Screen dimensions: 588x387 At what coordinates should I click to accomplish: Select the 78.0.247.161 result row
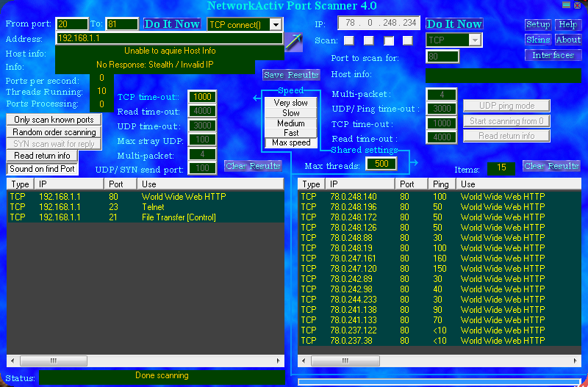tap(440, 258)
